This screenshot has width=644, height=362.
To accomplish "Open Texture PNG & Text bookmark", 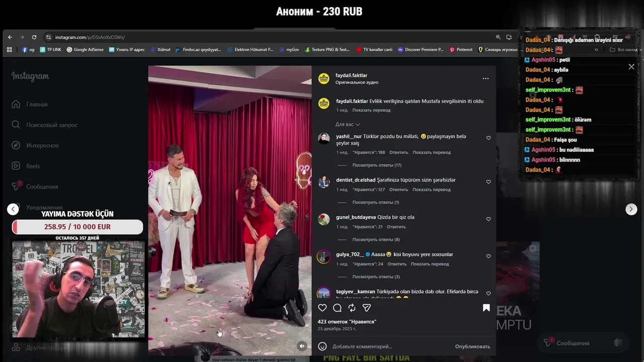I will coord(327,50).
